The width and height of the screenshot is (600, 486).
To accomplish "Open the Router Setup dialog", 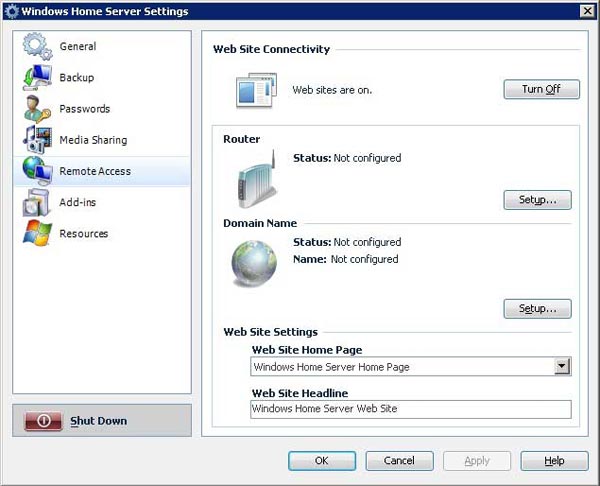I will (537, 200).
